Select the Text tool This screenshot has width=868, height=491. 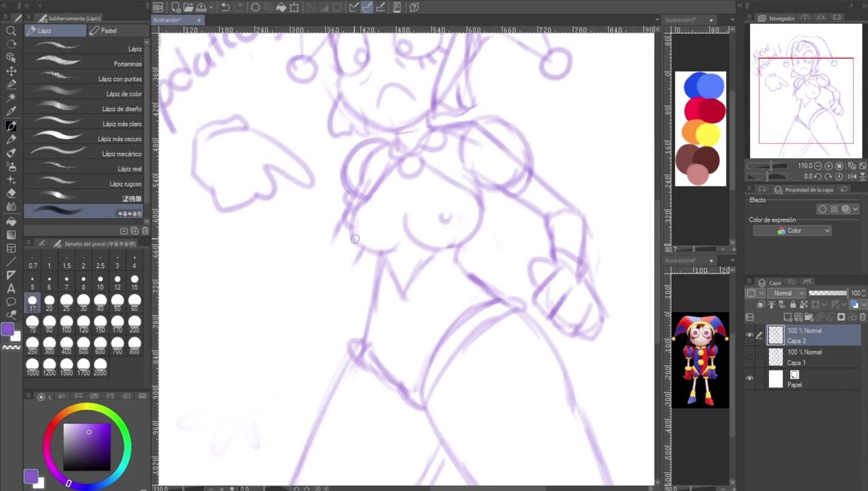click(x=11, y=288)
